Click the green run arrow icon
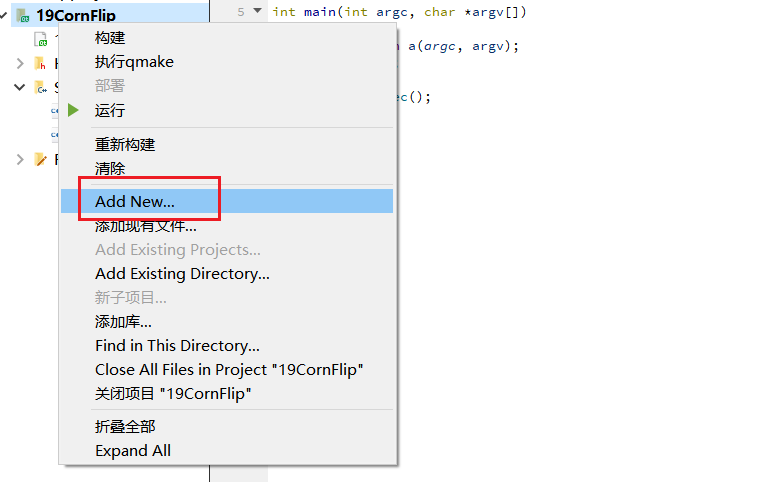 tap(73, 110)
